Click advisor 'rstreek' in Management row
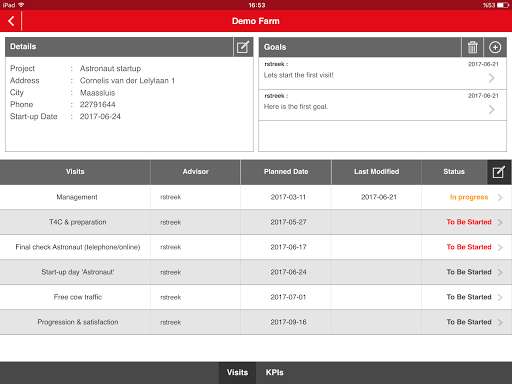 point(170,197)
